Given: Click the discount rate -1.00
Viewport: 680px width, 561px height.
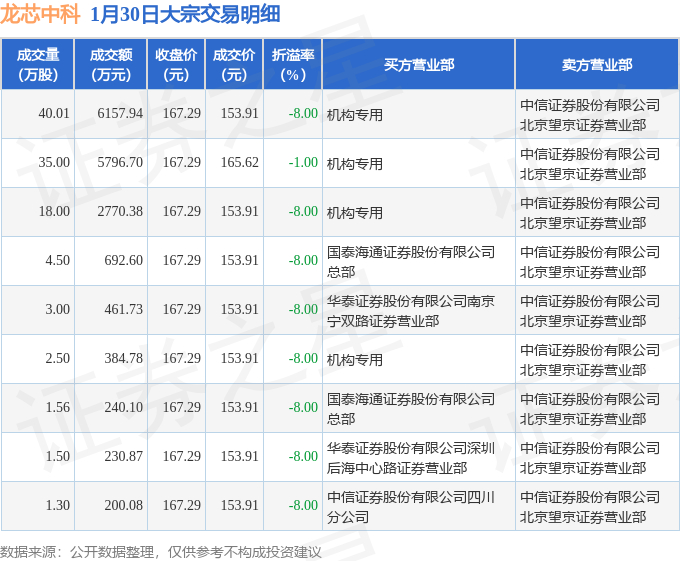Looking at the screenshot, I should point(303,163).
